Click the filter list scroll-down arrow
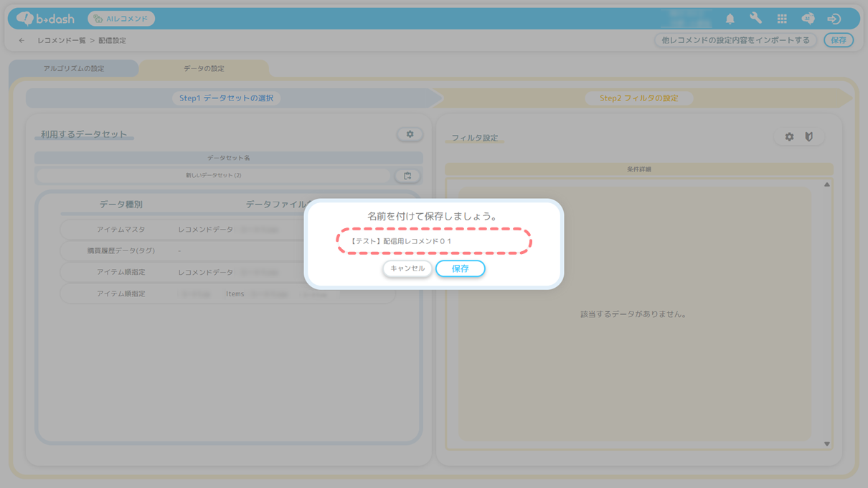The image size is (868, 488). (x=826, y=444)
